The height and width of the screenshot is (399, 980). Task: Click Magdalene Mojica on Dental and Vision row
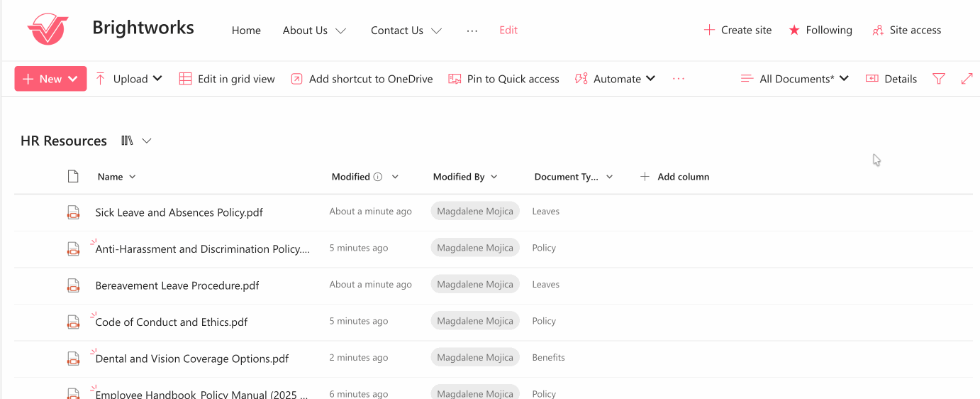475,357
